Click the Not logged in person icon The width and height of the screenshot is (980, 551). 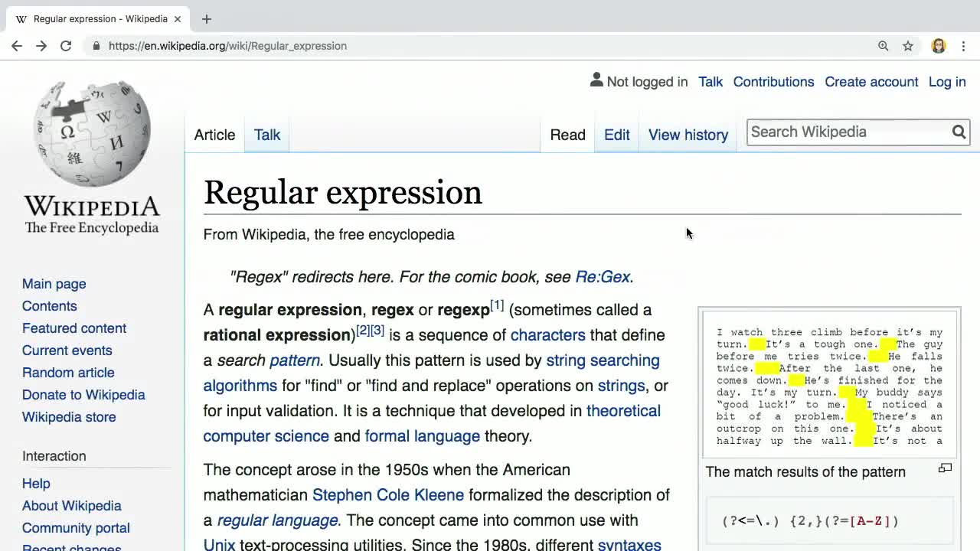click(x=596, y=80)
